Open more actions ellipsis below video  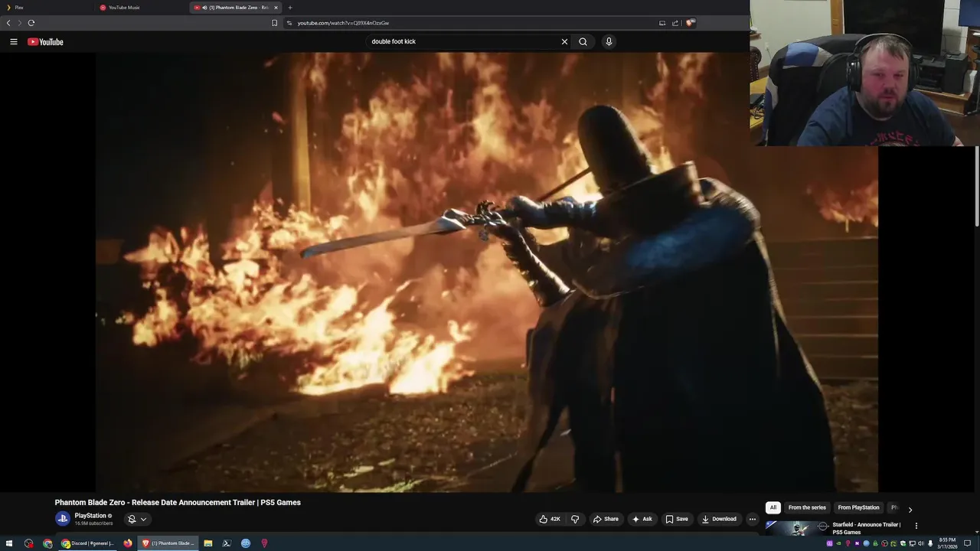pyautogui.click(x=752, y=519)
